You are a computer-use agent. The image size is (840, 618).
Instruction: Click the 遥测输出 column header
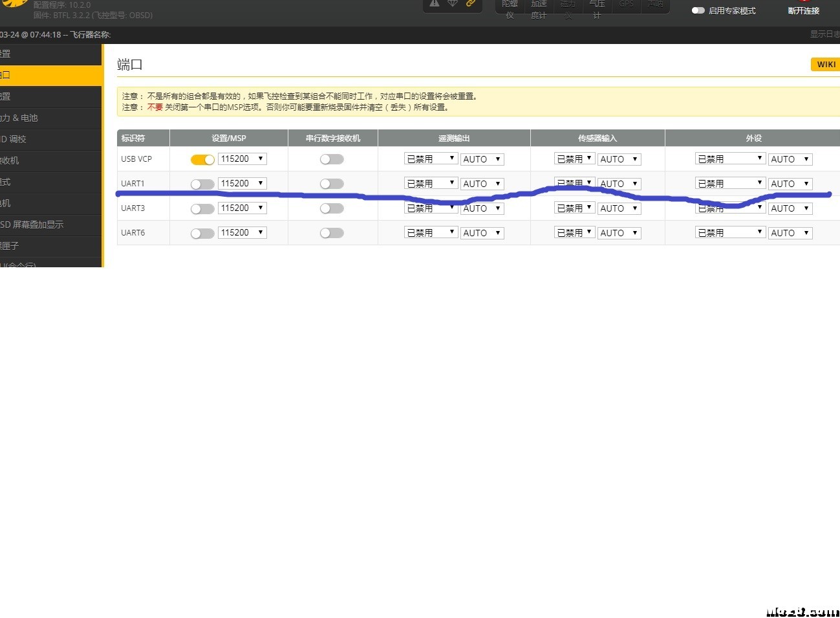pyautogui.click(x=454, y=138)
